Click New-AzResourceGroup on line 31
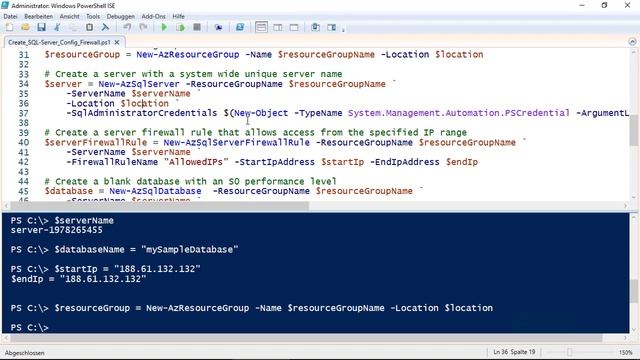 [188, 54]
